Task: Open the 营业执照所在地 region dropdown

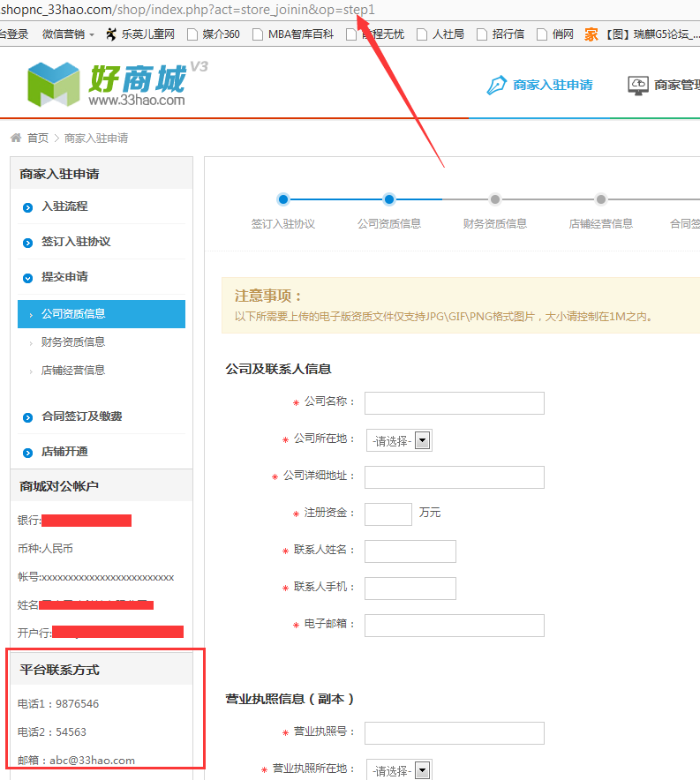Action: click(399, 770)
